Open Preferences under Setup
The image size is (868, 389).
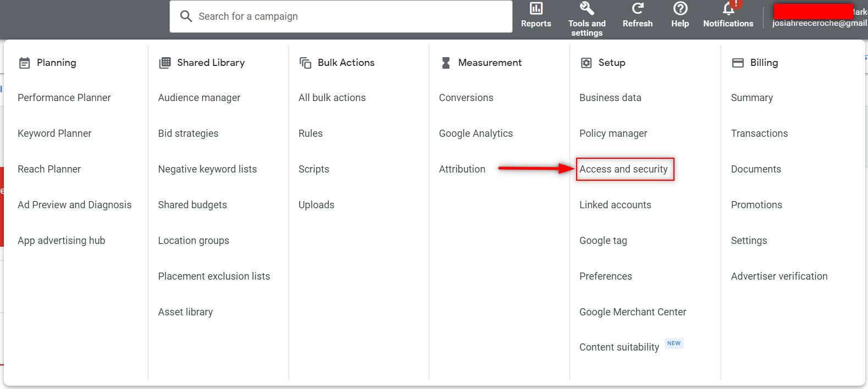tap(606, 276)
